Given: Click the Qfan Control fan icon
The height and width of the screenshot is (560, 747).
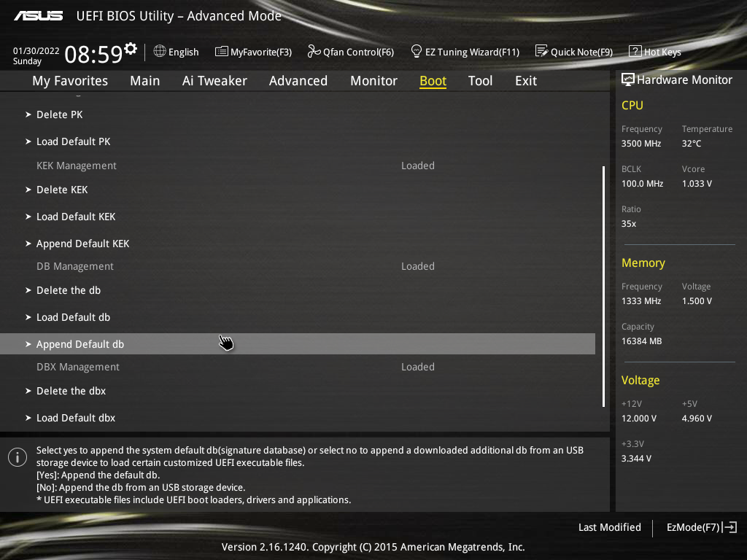Looking at the screenshot, I should tap(314, 51).
